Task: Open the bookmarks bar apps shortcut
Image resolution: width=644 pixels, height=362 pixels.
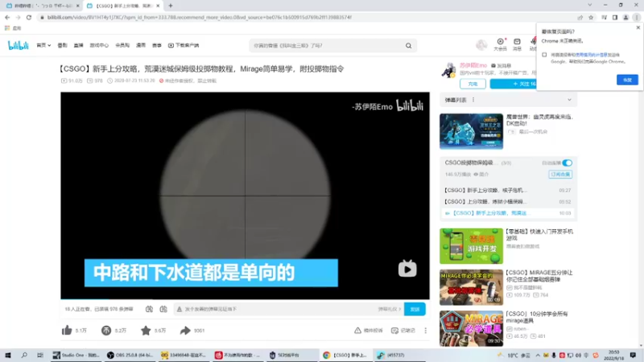Action: click(x=13, y=28)
